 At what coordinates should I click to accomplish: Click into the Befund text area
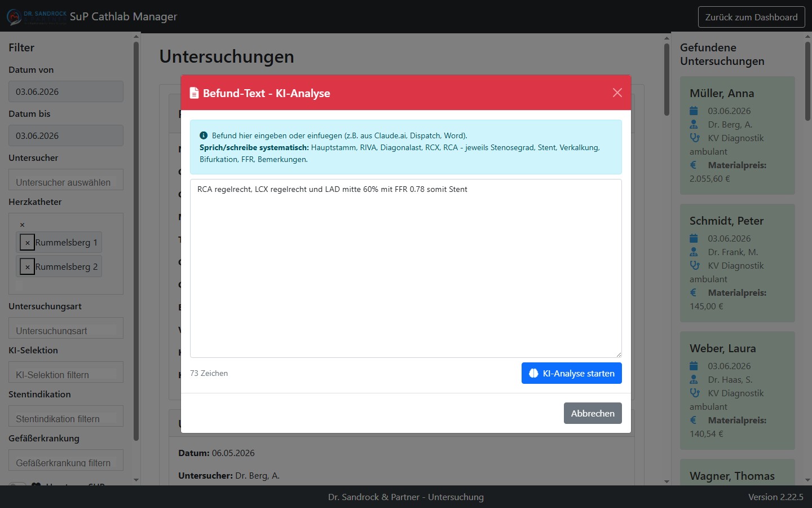[x=406, y=268]
